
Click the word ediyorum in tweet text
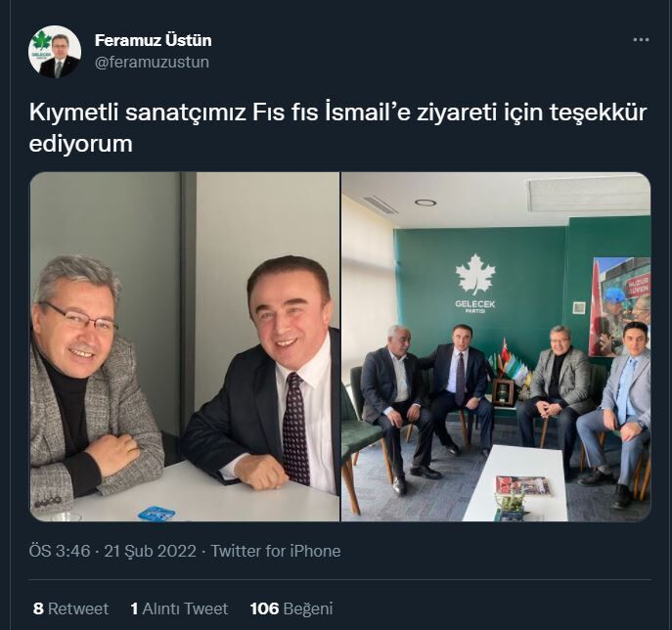80,144
